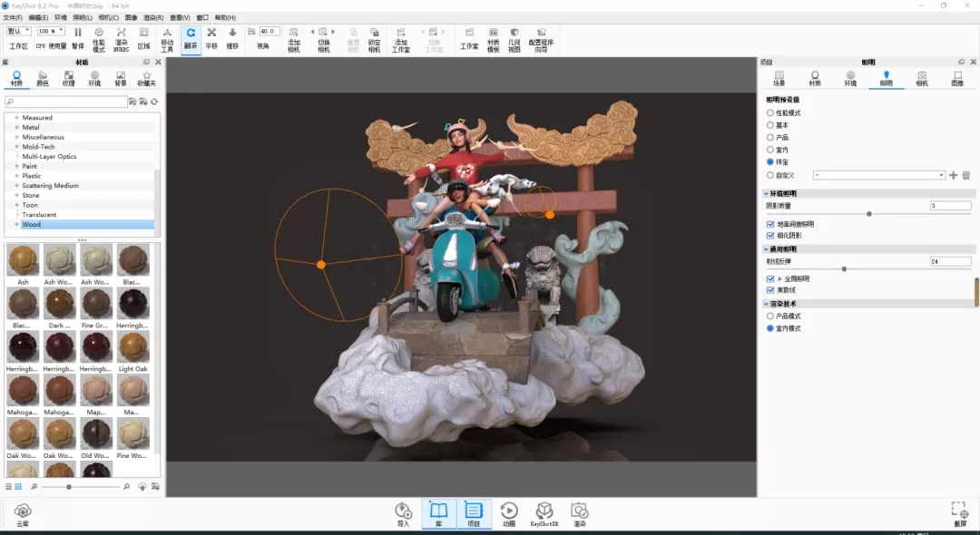Adjust the thumbnail size slider in library

[x=69, y=487]
